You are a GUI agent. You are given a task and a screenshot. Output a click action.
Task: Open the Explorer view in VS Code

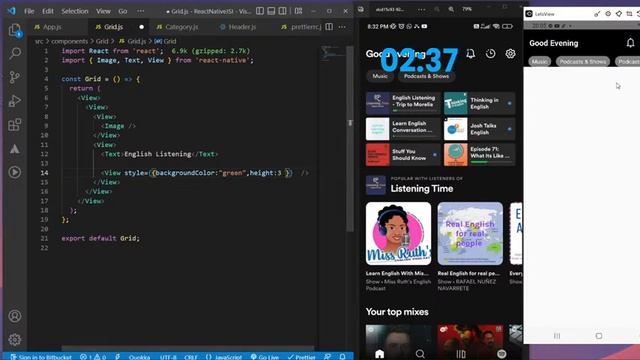click(15, 30)
